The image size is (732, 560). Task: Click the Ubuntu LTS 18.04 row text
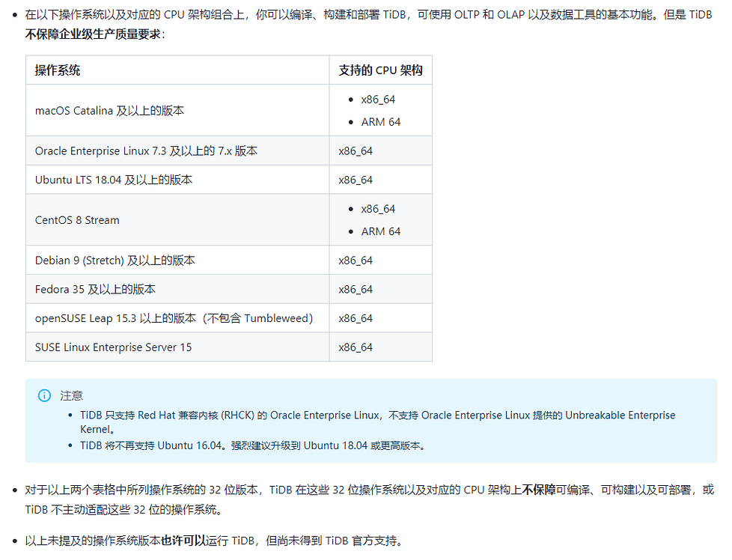point(114,180)
